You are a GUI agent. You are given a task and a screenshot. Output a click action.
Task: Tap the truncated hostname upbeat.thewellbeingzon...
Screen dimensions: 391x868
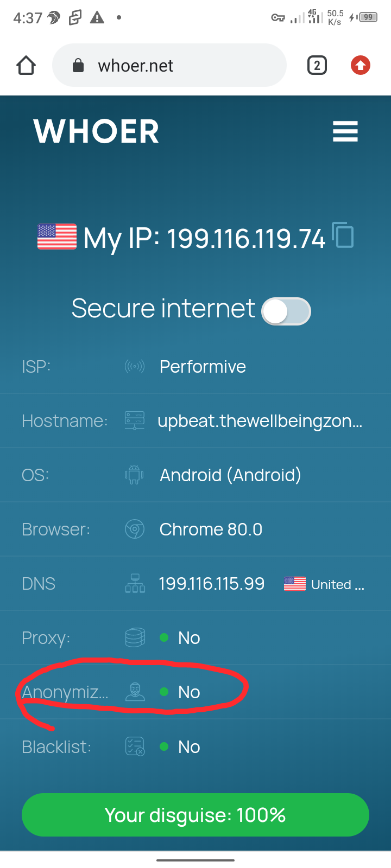(x=260, y=421)
